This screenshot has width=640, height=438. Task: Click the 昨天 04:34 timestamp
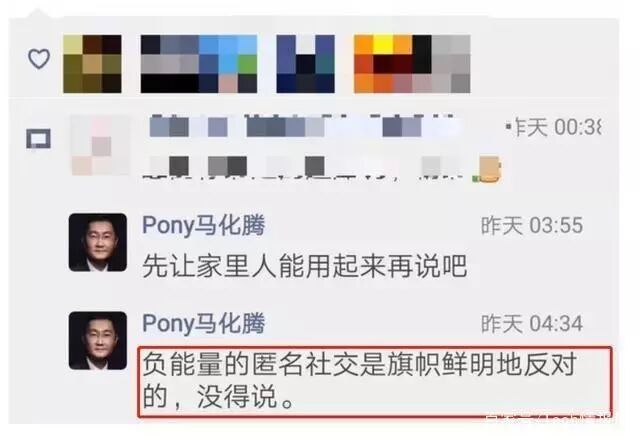[532, 324]
